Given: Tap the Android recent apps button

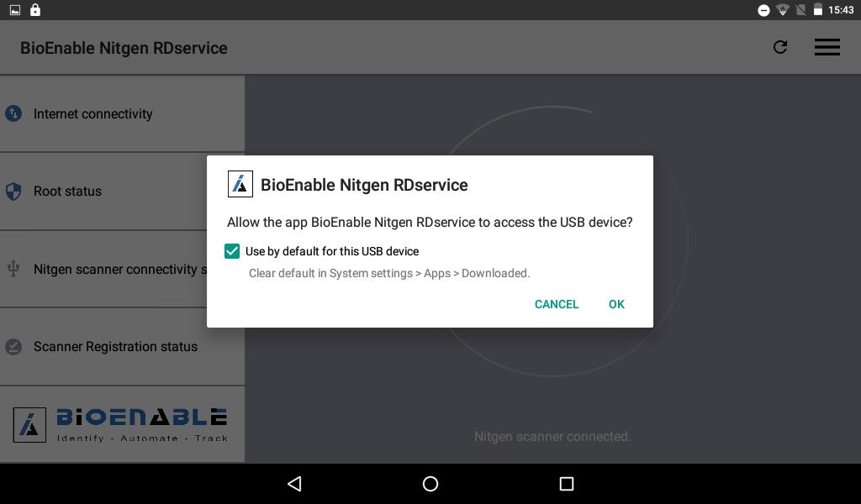Looking at the screenshot, I should coord(566,484).
